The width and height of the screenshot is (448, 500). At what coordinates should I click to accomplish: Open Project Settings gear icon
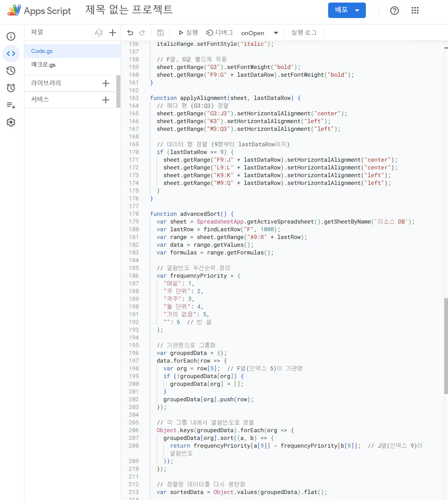(x=11, y=122)
